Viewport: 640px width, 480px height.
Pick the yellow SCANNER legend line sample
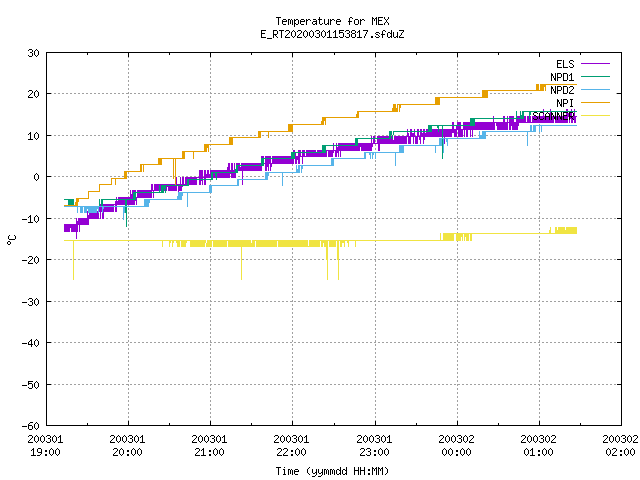pyautogui.click(x=595, y=116)
